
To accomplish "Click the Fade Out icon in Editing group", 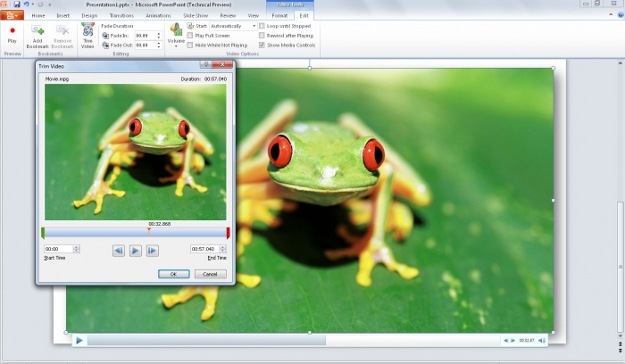I will tap(105, 45).
